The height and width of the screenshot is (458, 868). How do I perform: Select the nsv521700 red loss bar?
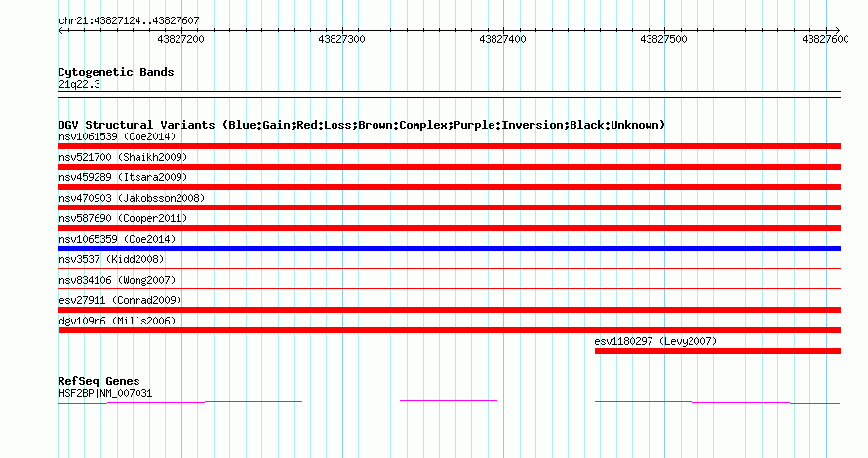click(x=449, y=167)
